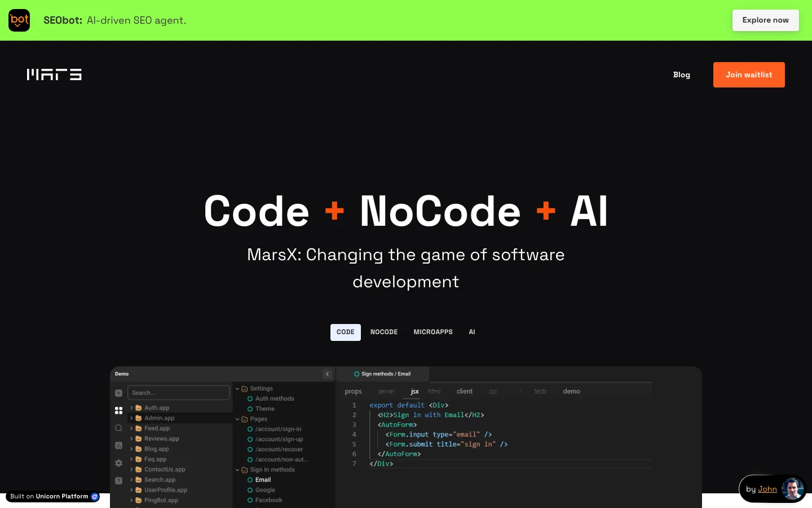Screen dimensions: 812x508
Task: Open the html editor tab
Action: click(x=434, y=391)
